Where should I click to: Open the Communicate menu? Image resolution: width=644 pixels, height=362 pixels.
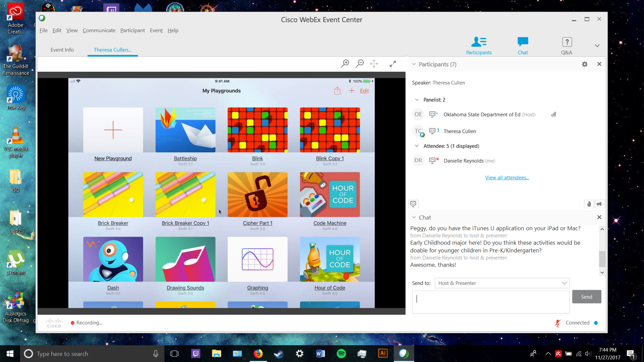coord(99,30)
